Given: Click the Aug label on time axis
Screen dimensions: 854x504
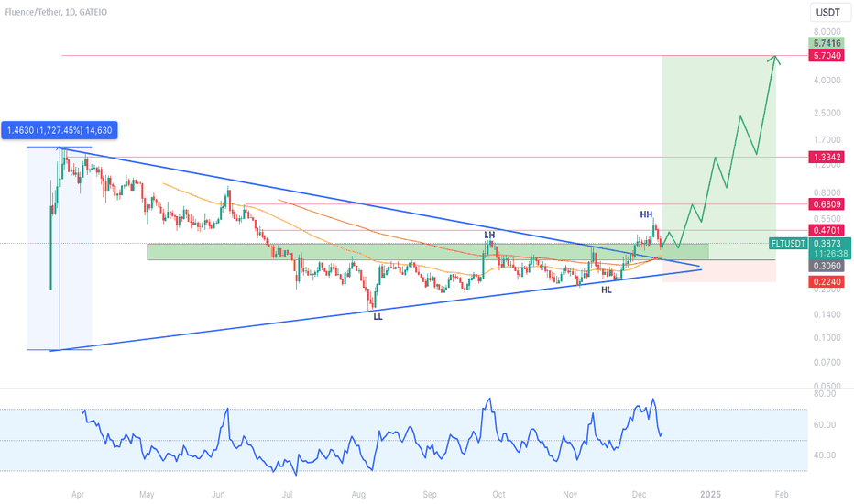Looking at the screenshot, I should click(x=358, y=495).
